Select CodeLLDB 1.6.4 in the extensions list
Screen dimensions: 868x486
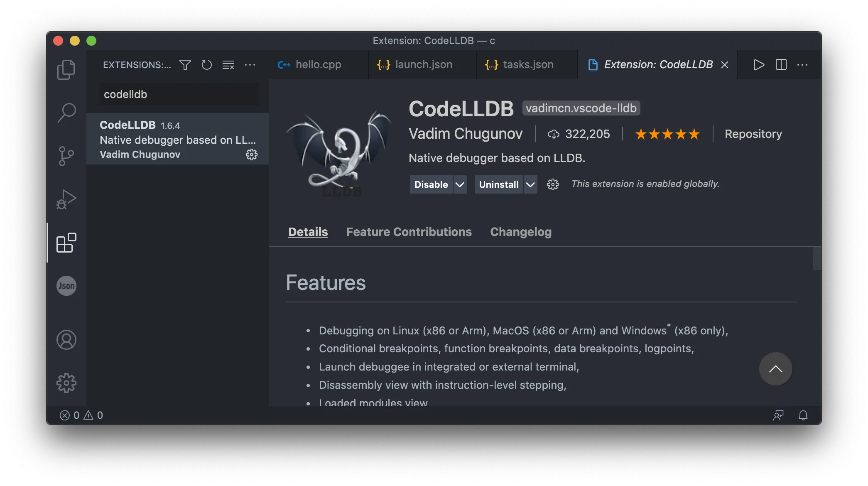pos(178,139)
